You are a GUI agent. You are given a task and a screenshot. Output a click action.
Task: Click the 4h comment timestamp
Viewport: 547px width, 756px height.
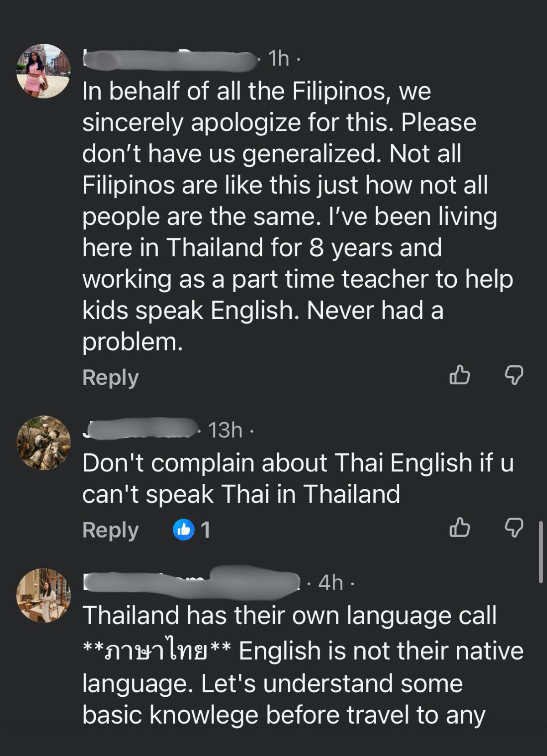(330, 583)
